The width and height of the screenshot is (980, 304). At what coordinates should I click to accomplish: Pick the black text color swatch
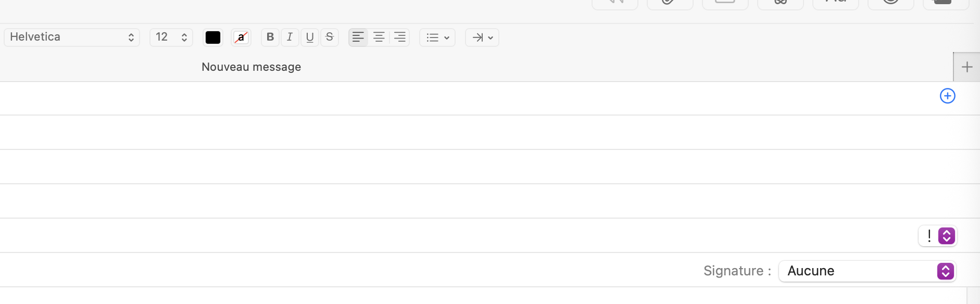[x=213, y=37]
